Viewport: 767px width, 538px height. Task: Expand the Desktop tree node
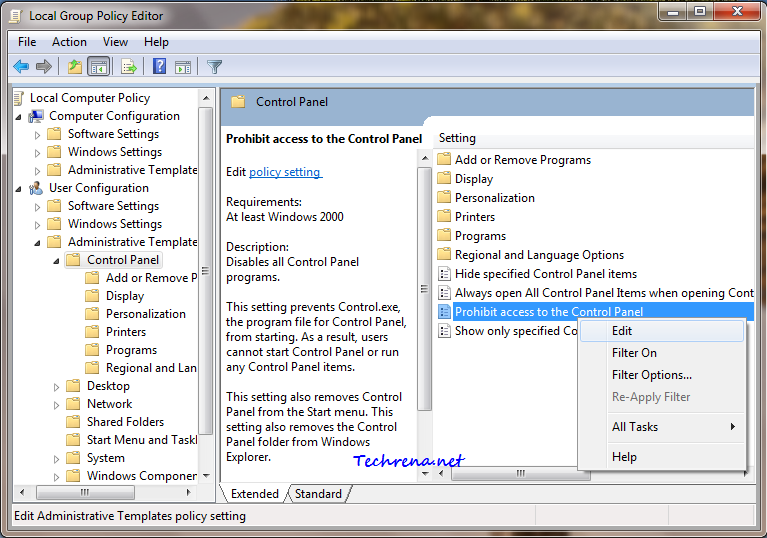[x=57, y=387]
